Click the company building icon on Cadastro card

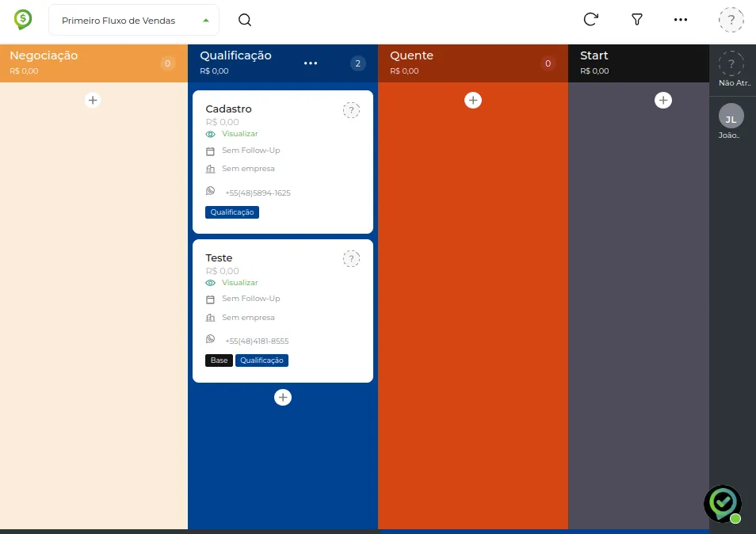tap(210, 170)
